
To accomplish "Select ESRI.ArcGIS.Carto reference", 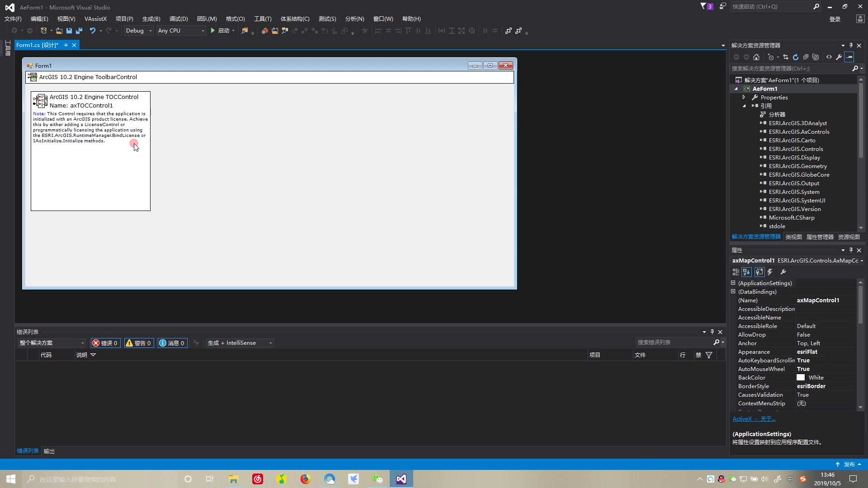I will (x=792, y=140).
